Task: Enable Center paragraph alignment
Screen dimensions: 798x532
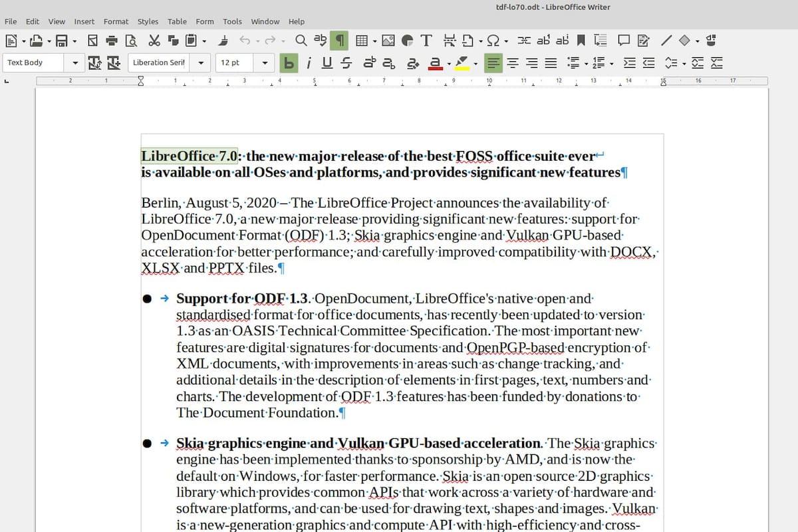Action: click(513, 63)
